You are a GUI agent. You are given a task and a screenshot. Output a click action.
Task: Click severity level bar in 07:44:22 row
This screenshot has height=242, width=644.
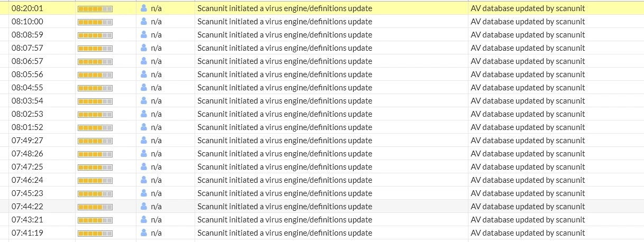[x=95, y=207]
